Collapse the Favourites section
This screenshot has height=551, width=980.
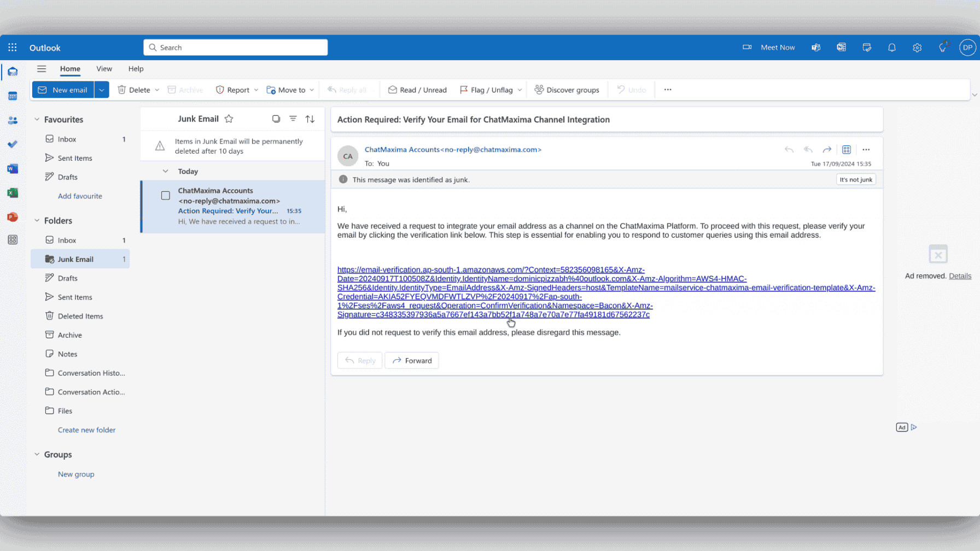[x=37, y=119]
